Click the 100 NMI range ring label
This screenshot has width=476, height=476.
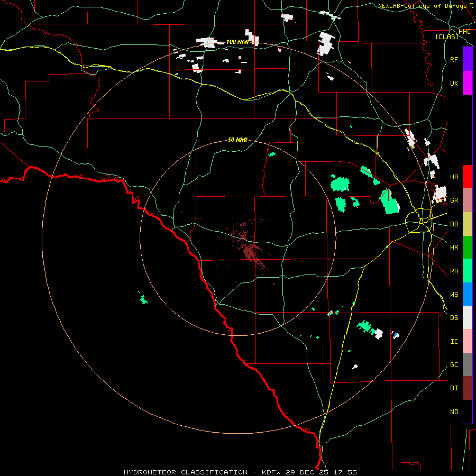coord(237,42)
